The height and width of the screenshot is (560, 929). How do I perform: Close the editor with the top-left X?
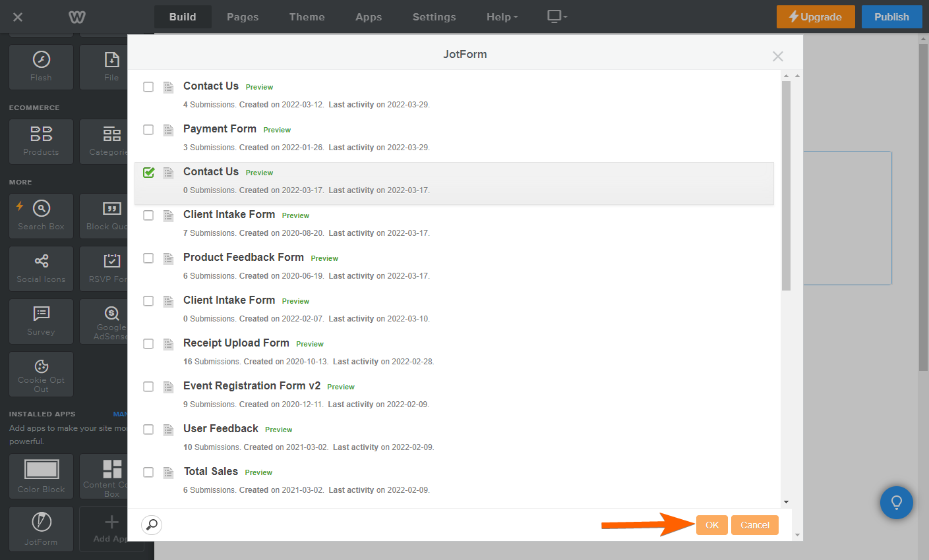18,17
